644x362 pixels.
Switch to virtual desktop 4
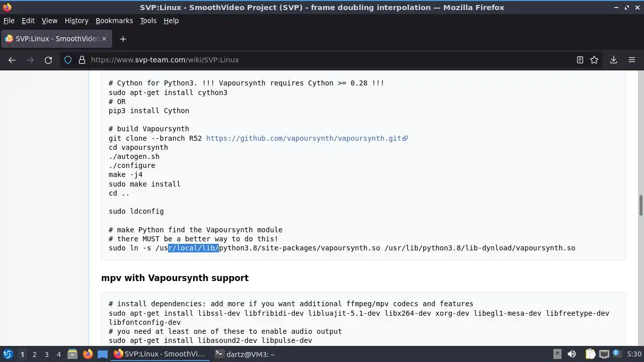point(58,354)
